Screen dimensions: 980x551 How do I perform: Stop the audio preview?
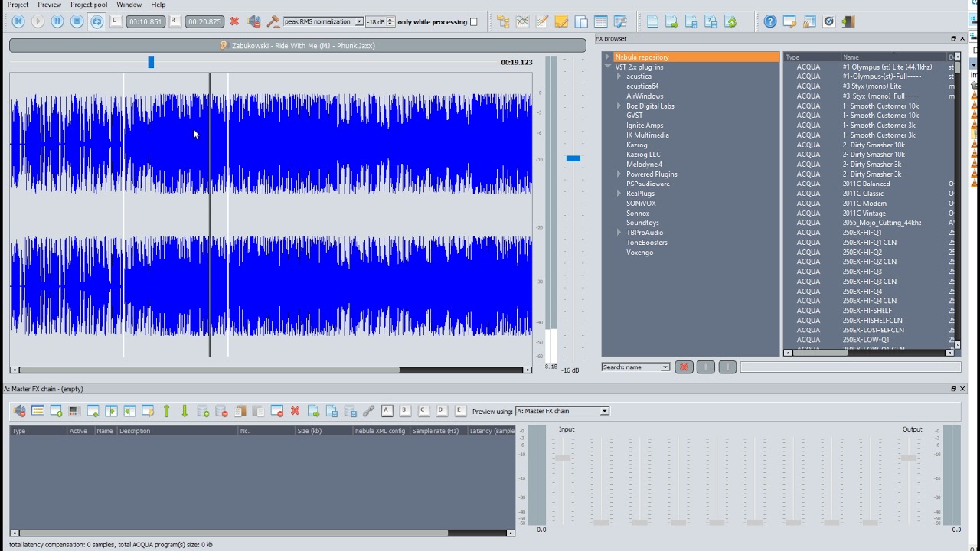click(x=77, y=21)
